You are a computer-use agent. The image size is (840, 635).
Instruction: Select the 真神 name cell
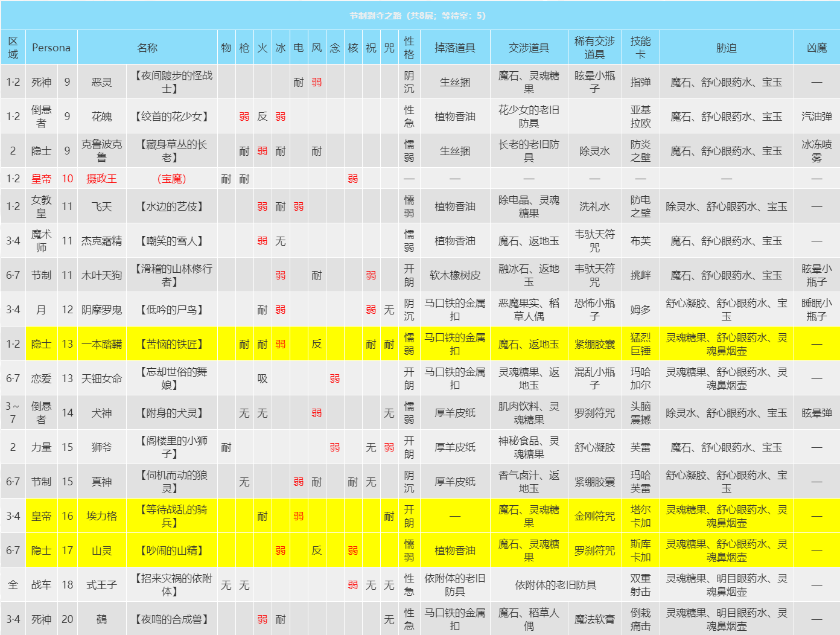click(102, 482)
